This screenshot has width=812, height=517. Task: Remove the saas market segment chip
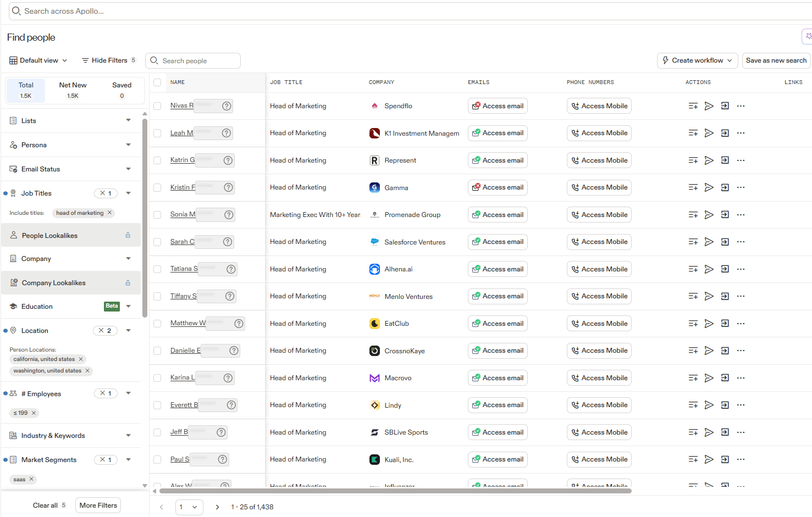pos(31,479)
